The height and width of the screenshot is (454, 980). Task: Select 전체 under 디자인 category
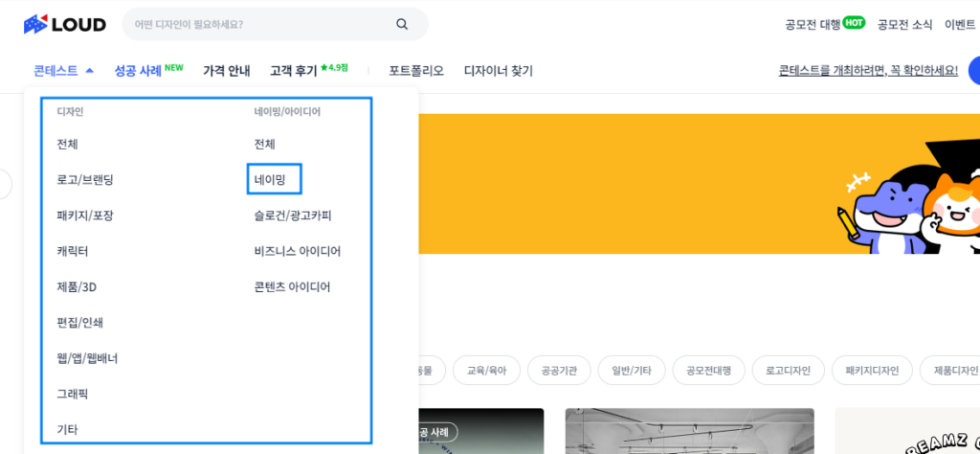[68, 145]
